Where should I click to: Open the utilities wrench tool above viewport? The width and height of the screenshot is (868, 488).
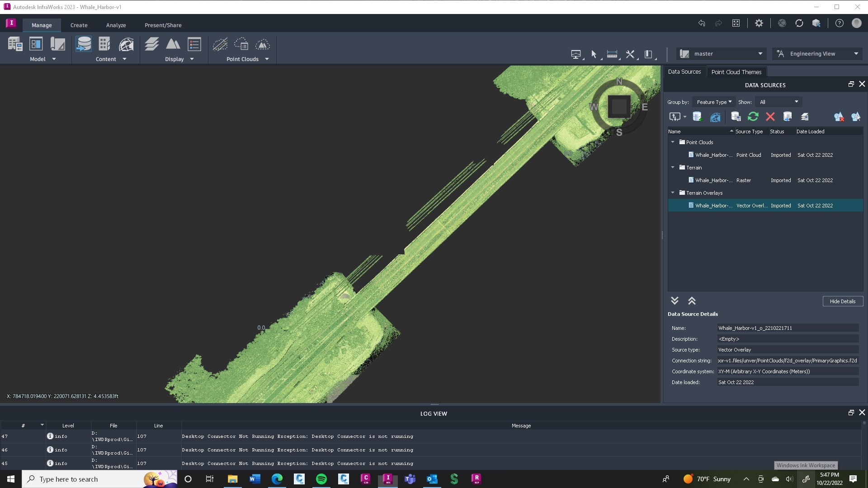point(630,54)
